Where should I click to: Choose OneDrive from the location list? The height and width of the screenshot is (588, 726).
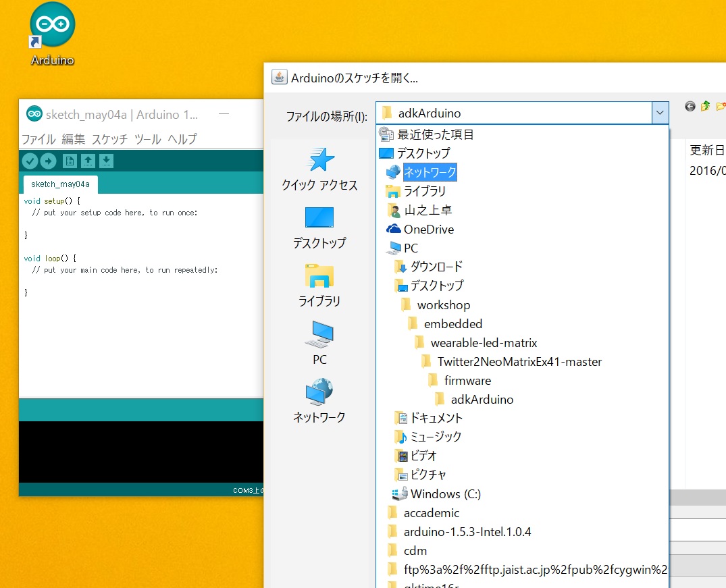coord(428,230)
